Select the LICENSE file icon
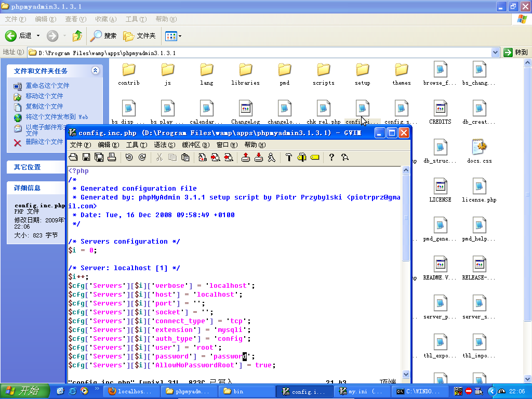 pos(440,185)
